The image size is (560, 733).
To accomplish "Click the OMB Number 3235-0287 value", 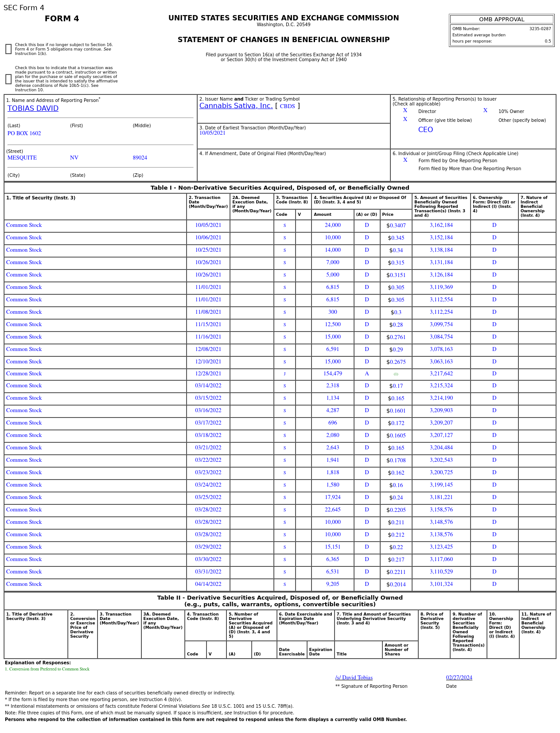I will pos(540,29).
